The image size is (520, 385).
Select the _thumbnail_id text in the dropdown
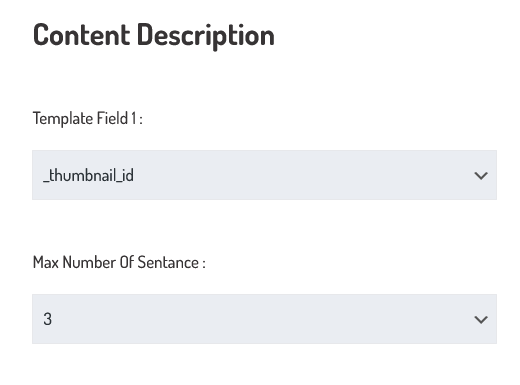coord(88,175)
